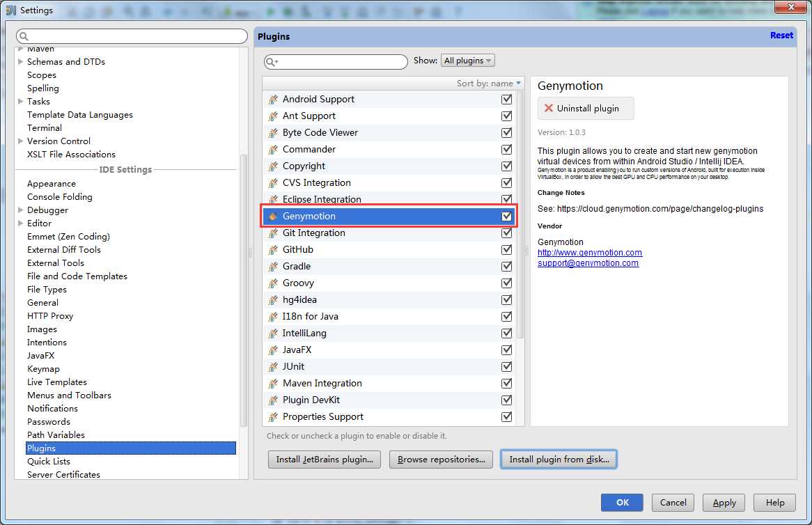Click the Settings window title icon
The height and width of the screenshot is (525, 812).
pyautogui.click(x=10, y=10)
